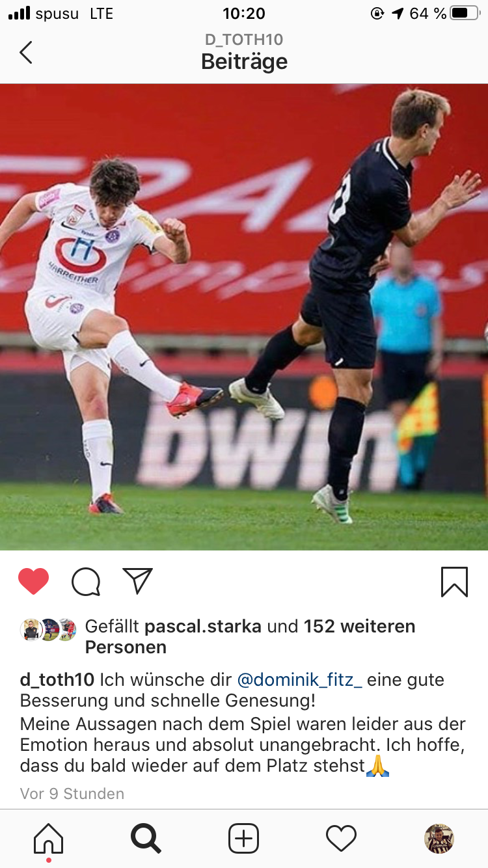Create a new post with plus icon
Viewport: 488px width, 868px height.
(243, 838)
